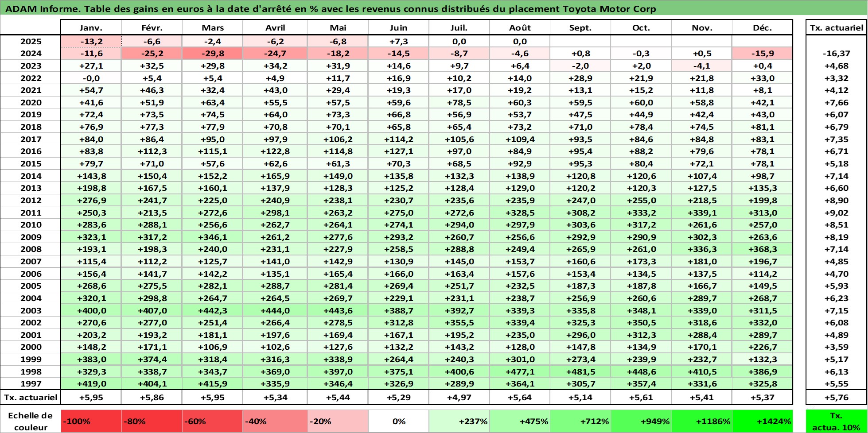
Task: Click the 2008 row label
Action: point(31,249)
